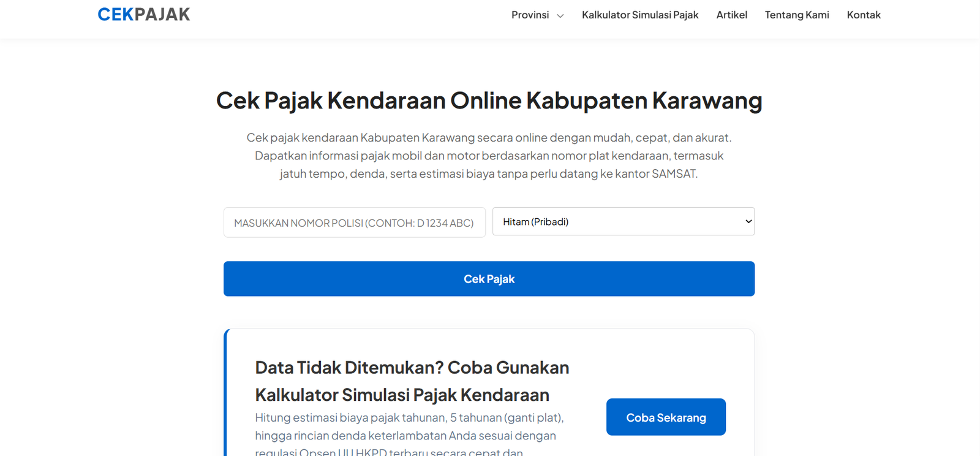Focus the nomor polisi input field
The image size is (980, 456).
point(355,222)
